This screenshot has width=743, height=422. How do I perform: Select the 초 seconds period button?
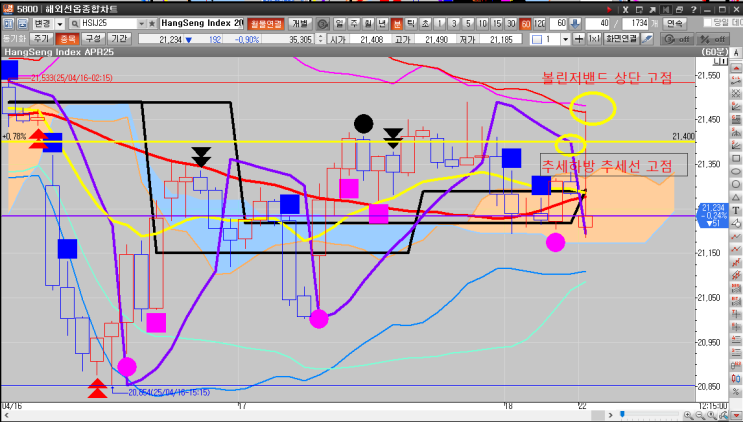[426, 24]
